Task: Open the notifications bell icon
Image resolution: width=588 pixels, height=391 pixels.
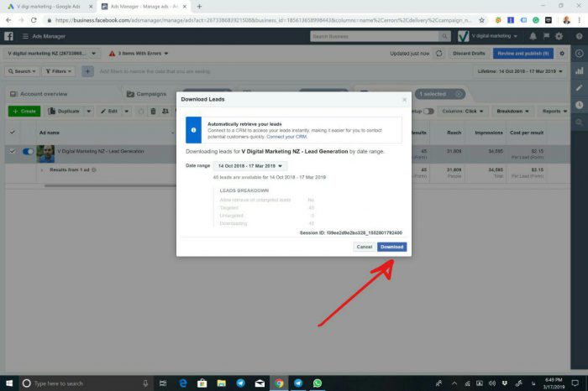Action: pyautogui.click(x=533, y=36)
